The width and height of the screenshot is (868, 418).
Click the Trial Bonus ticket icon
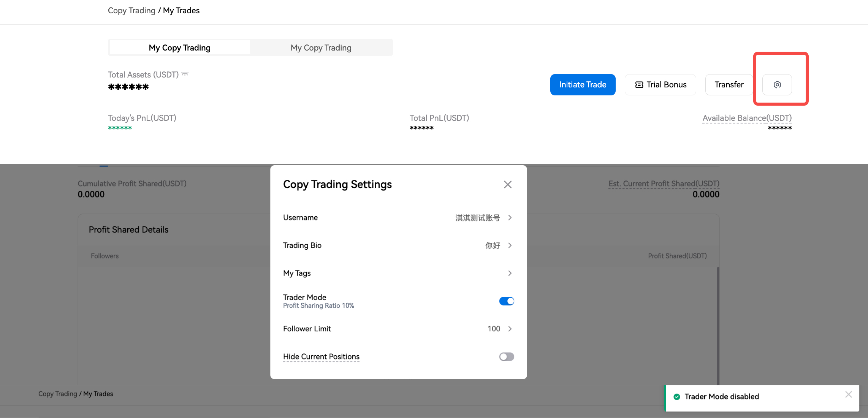click(639, 85)
